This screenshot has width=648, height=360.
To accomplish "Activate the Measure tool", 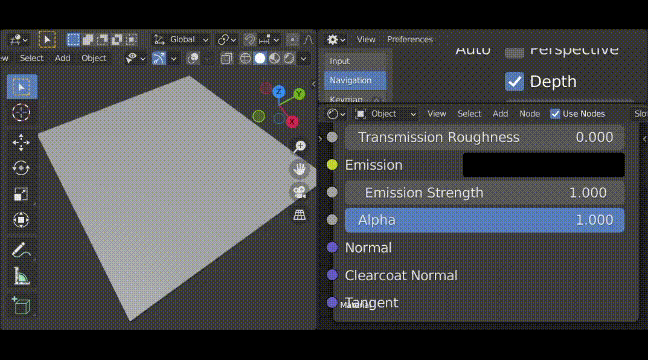I will [x=21, y=276].
